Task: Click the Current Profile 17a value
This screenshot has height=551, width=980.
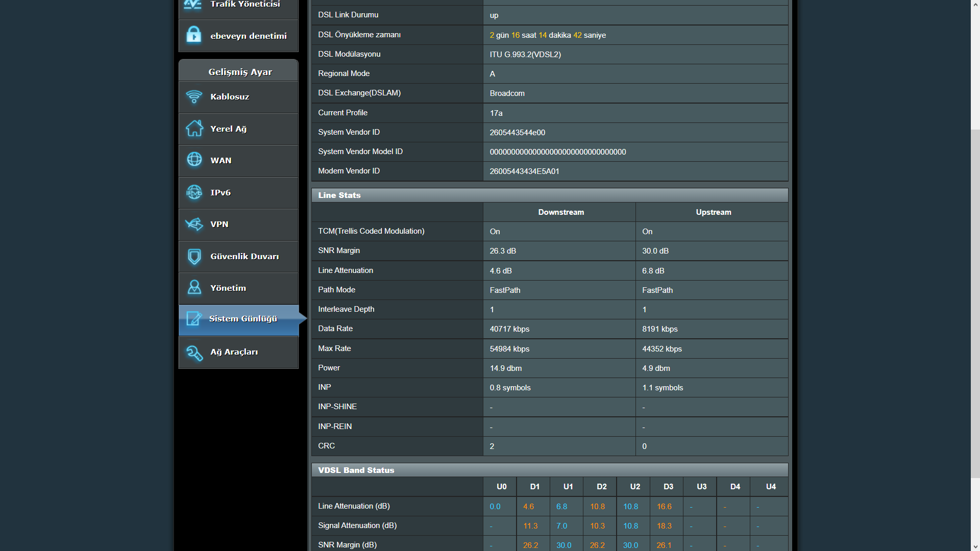Action: [x=496, y=113]
